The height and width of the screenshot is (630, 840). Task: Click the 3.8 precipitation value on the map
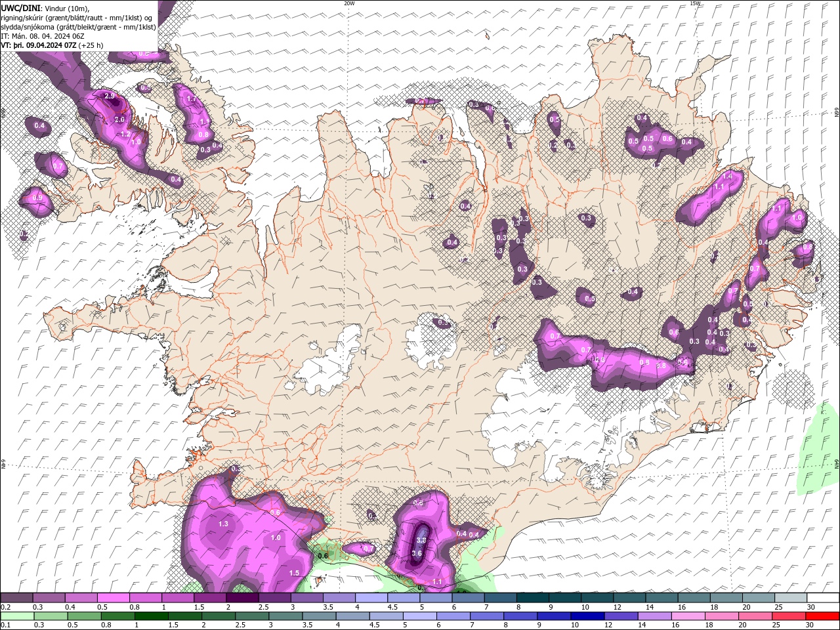pos(421,540)
